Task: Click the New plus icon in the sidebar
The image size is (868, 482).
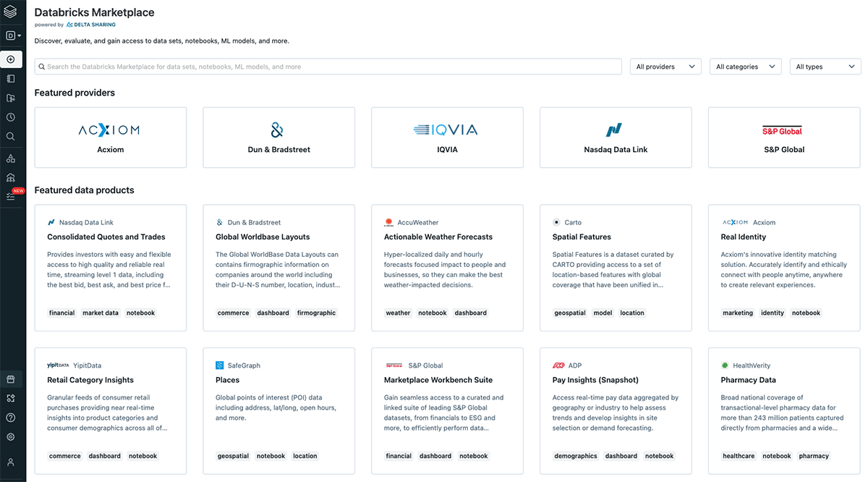Action: tap(11, 59)
